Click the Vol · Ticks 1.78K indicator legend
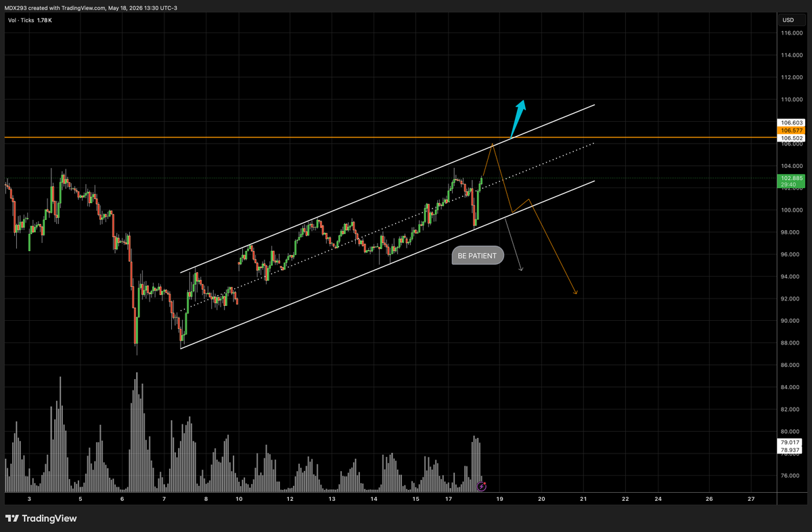Screen dimensions: 812x532 pyautogui.click(x=29, y=20)
